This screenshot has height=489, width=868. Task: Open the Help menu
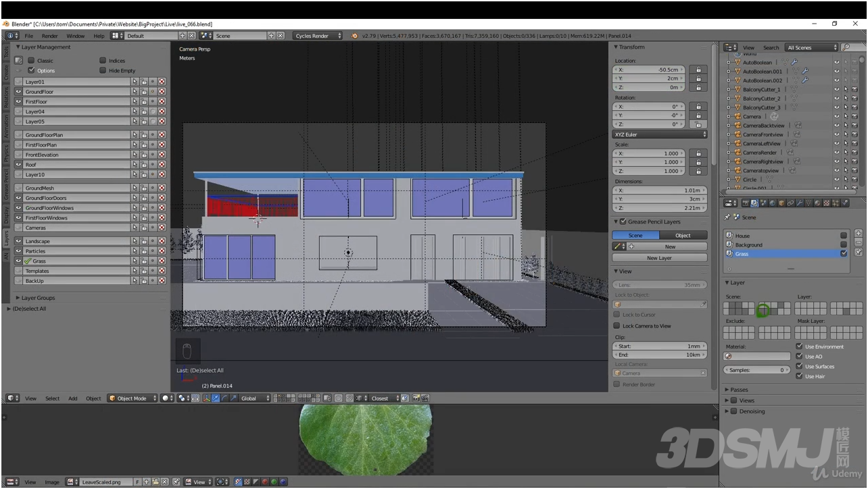click(x=99, y=36)
